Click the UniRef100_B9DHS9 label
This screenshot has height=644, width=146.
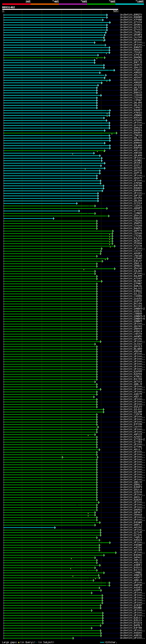(131, 218)
